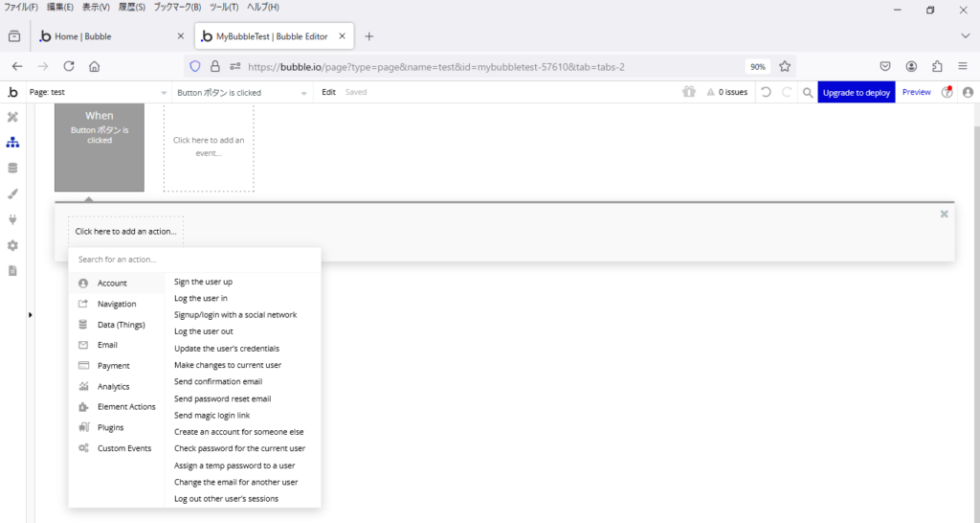This screenshot has width=980, height=523.
Task: Click here to add an action box
Action: tap(125, 232)
